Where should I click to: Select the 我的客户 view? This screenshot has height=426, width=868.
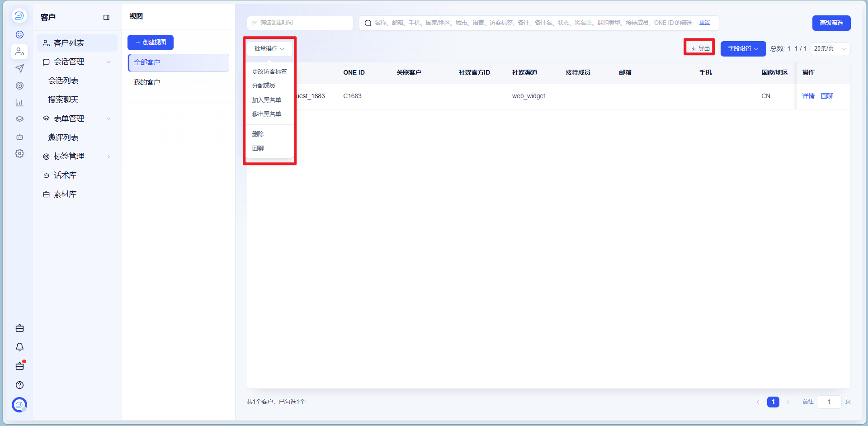[179, 82]
